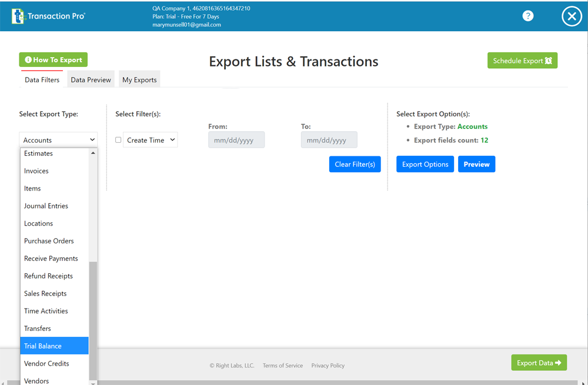Viewport: 588px width, 385px height.
Task: Open the Schedule Export button
Action: pos(522,61)
